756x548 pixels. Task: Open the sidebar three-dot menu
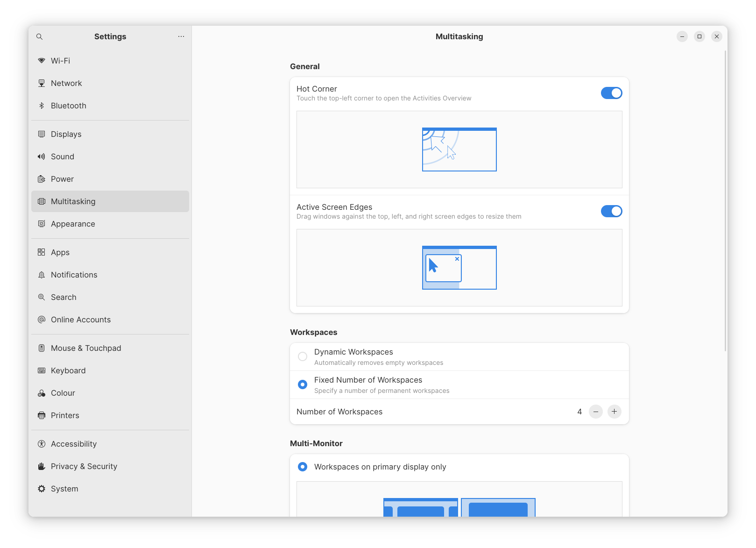click(x=181, y=36)
